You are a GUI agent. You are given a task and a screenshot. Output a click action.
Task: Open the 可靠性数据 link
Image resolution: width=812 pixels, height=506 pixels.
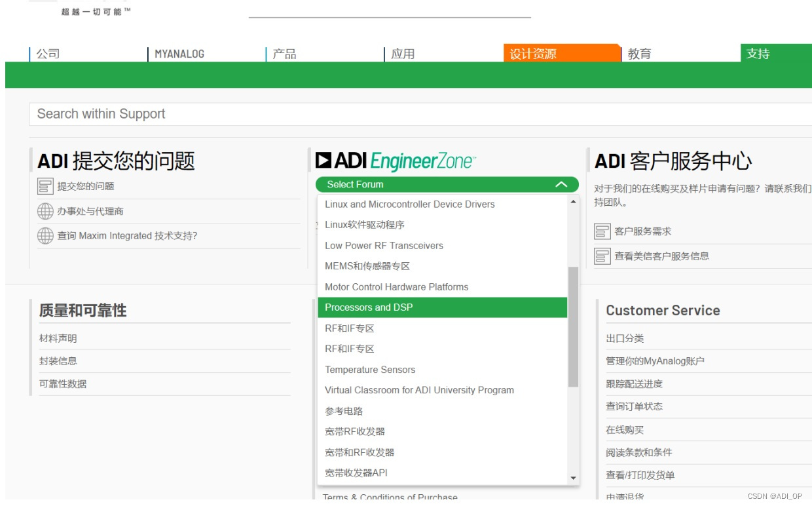(63, 383)
